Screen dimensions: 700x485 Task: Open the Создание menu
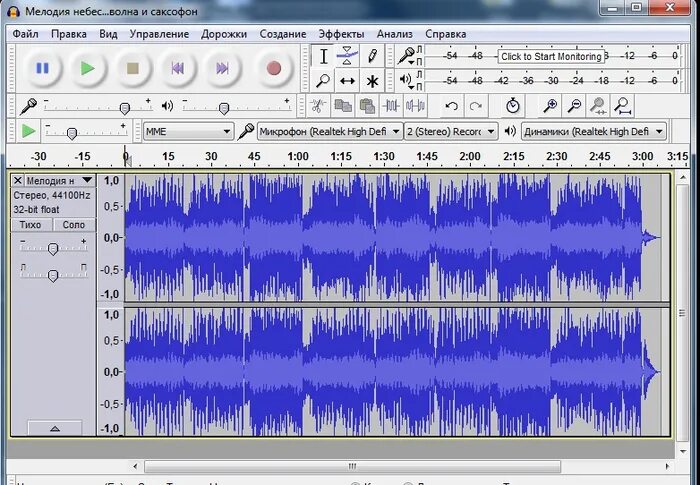(283, 34)
